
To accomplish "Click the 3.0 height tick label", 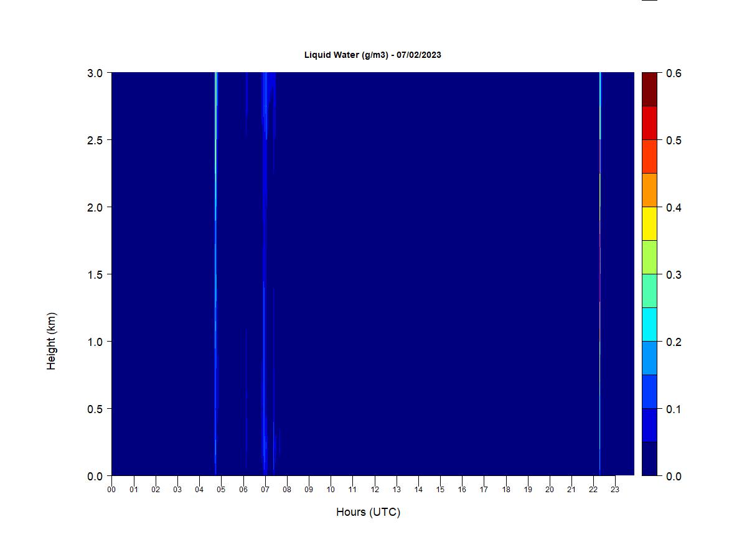I will click(95, 73).
